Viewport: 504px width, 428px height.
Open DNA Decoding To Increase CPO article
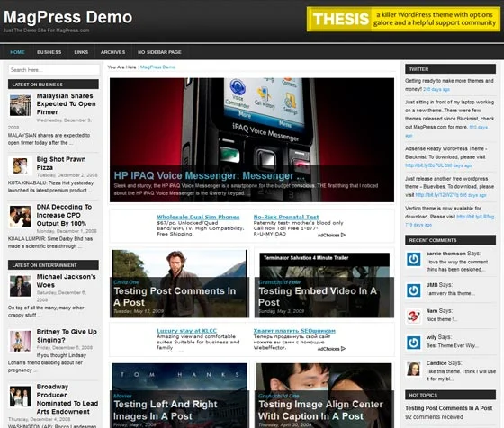coord(64,215)
